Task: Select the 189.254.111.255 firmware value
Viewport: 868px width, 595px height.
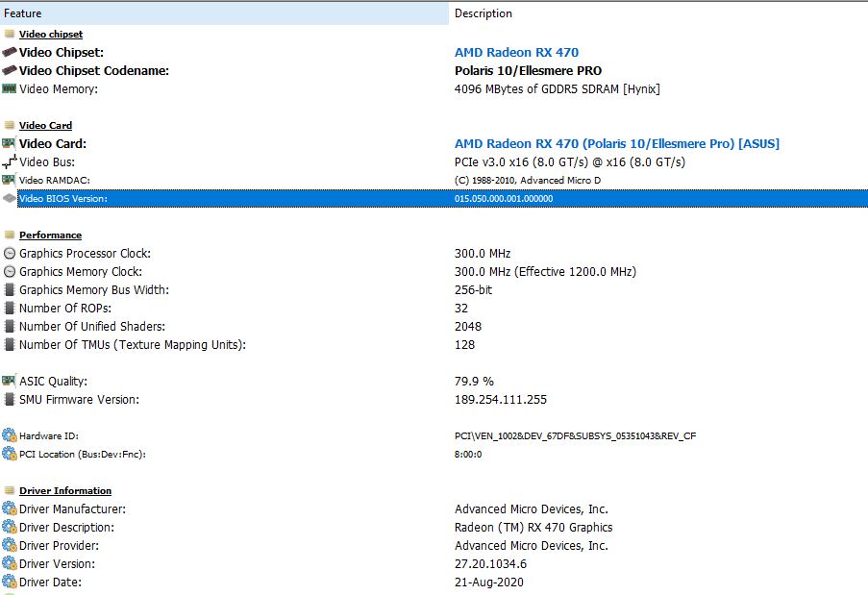Action: pyautogui.click(x=501, y=400)
